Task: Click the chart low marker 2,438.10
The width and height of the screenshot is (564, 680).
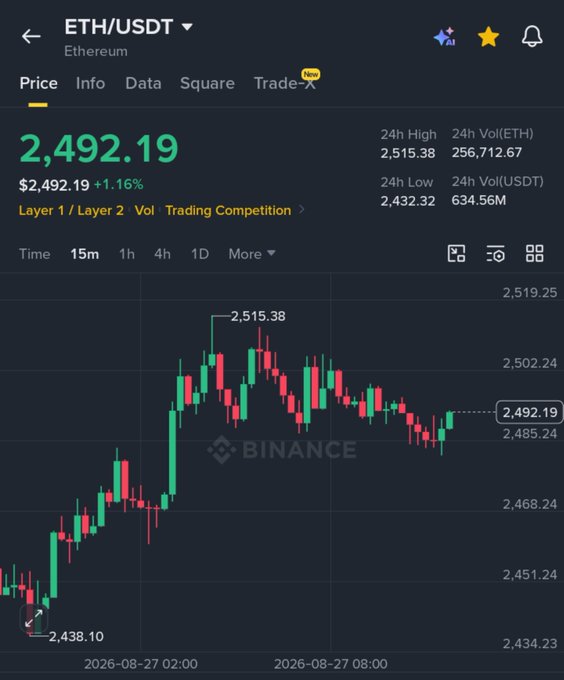Action: pos(76,637)
